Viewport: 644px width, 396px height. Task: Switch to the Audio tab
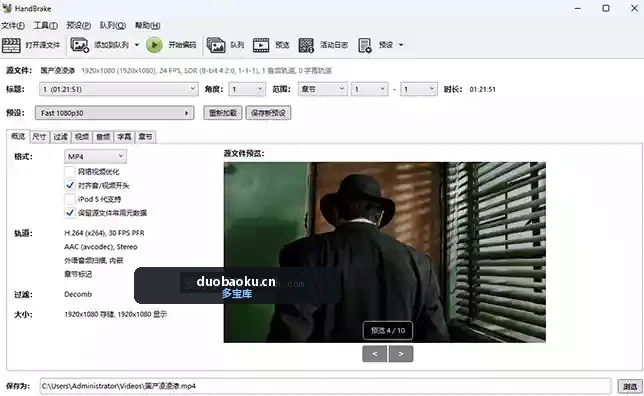click(103, 137)
